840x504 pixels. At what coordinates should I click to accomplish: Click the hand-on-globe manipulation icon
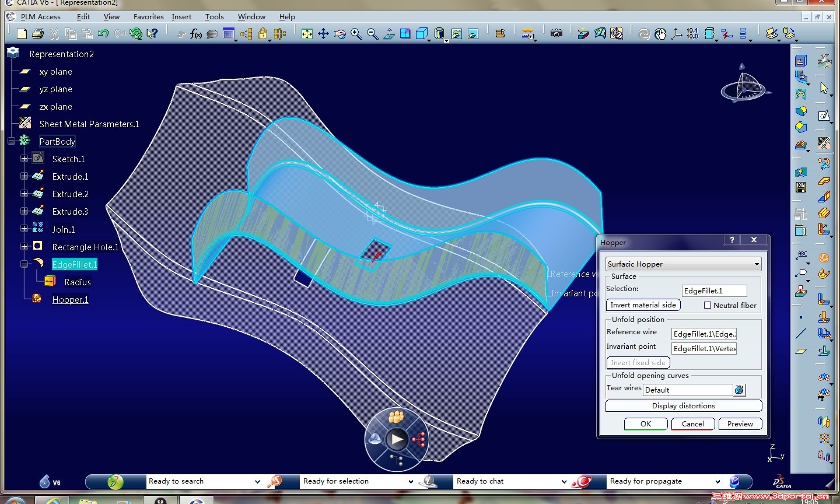[660, 34]
